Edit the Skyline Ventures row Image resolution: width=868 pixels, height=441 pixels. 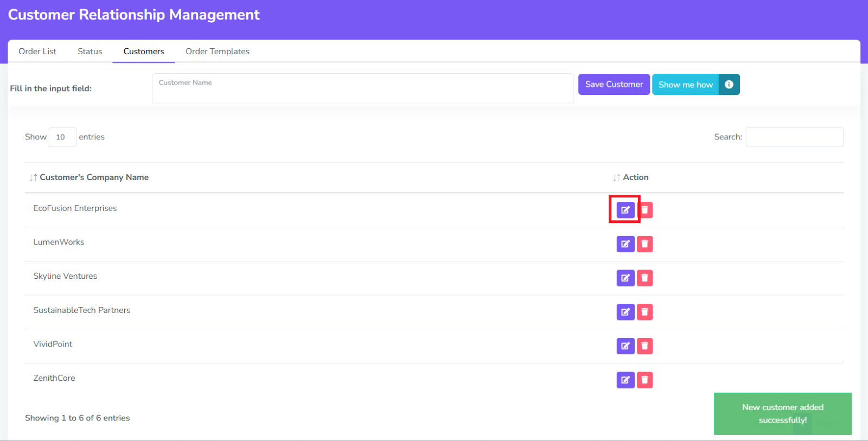coord(625,278)
